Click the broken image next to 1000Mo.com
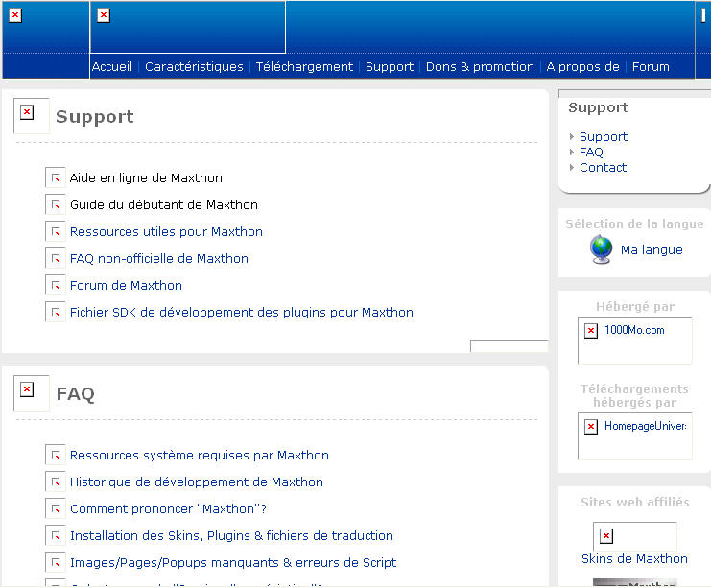 click(591, 331)
